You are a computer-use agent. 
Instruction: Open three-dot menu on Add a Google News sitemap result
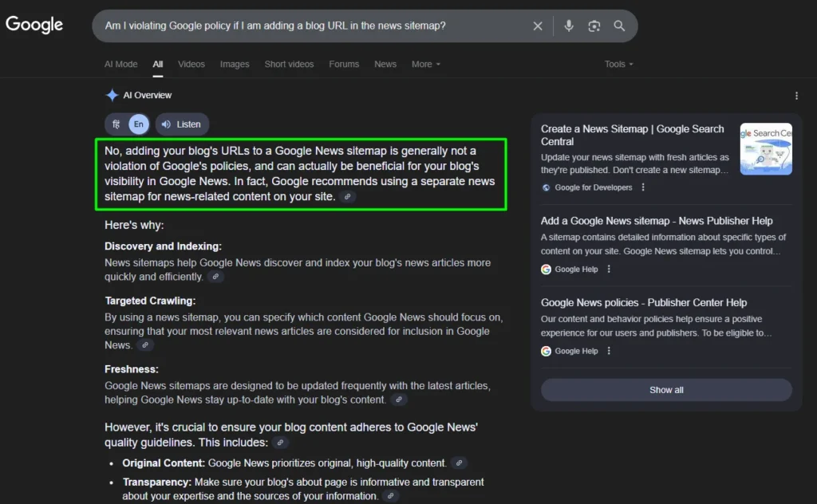[x=609, y=270]
